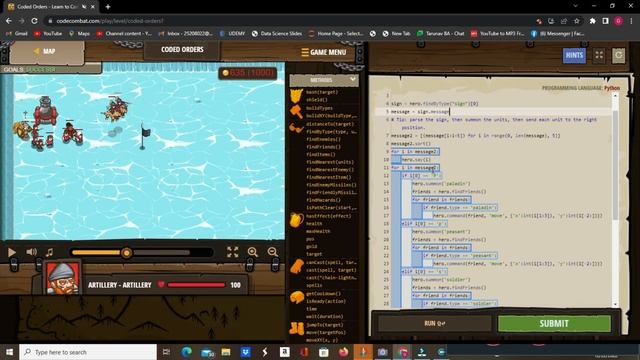Image resolution: width=640 pixels, height=360 pixels.
Task: Toggle fullscreen code editor icon
Action: (599, 56)
